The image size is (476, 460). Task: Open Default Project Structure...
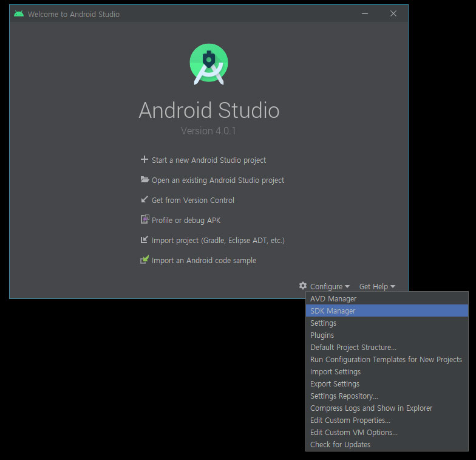click(387, 348)
